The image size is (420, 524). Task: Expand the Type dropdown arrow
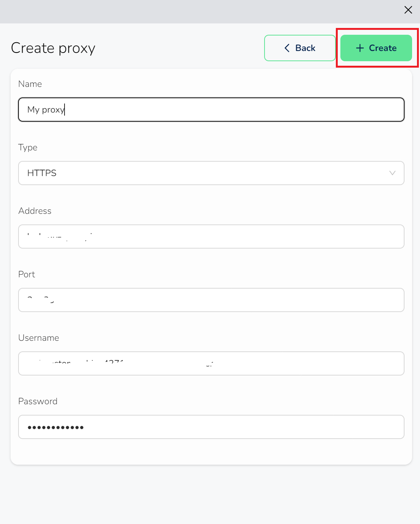point(392,173)
